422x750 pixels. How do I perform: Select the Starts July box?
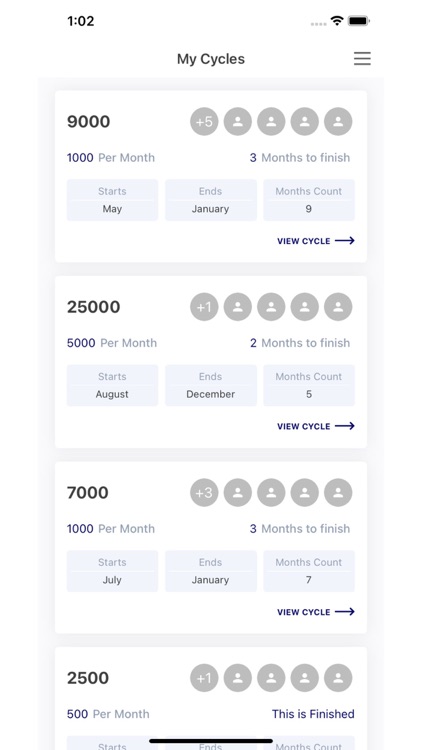tap(112, 571)
